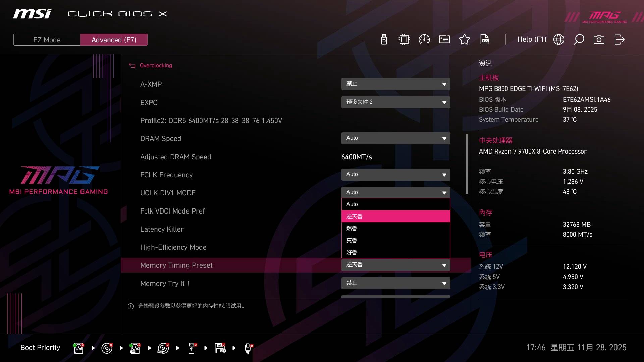Open the Memory Try It ! dropdown
This screenshot has width=644, height=362.
click(396, 283)
